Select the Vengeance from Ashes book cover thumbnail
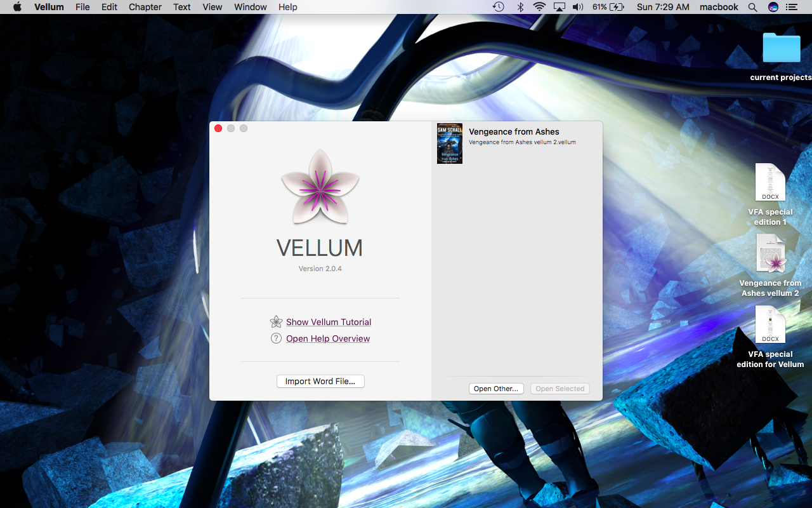Image resolution: width=812 pixels, height=508 pixels. 449,144
